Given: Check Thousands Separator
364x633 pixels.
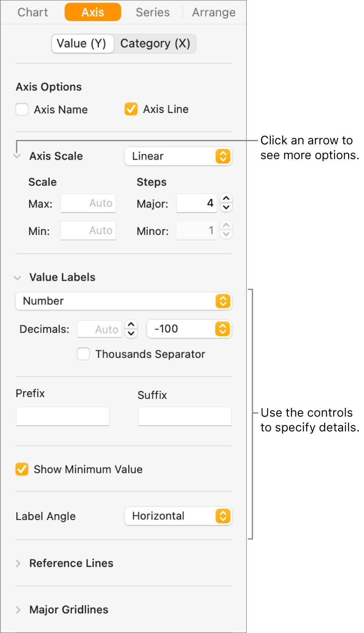Looking at the screenshot, I should [83, 354].
